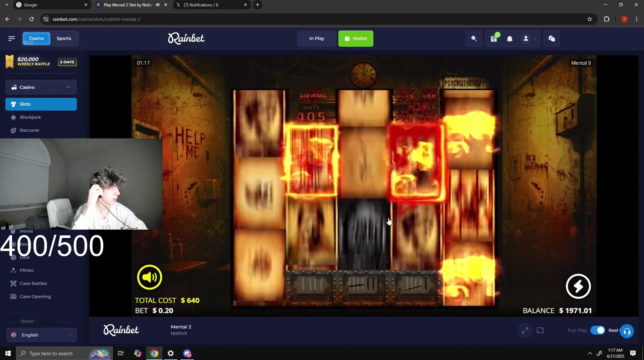This screenshot has width=644, height=360.
Task: Click the Windows taskbar search box
Action: (x=64, y=353)
